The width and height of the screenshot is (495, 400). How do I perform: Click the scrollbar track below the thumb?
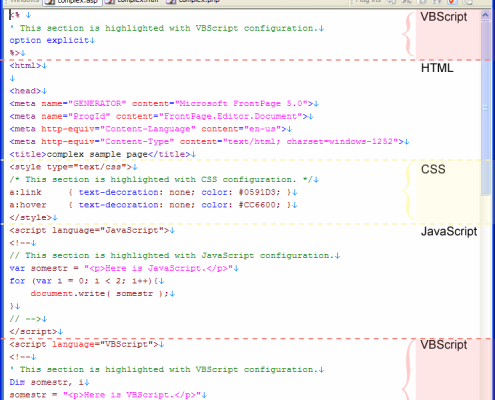[485, 297]
